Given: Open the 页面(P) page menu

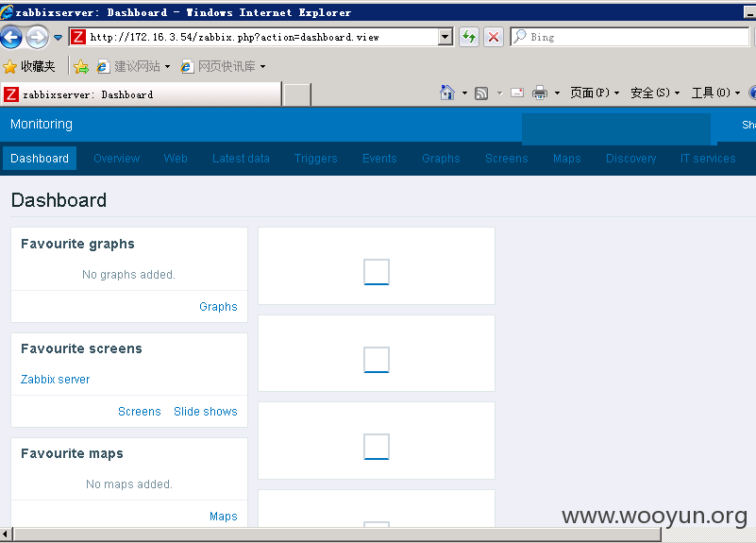Looking at the screenshot, I should coord(595,93).
